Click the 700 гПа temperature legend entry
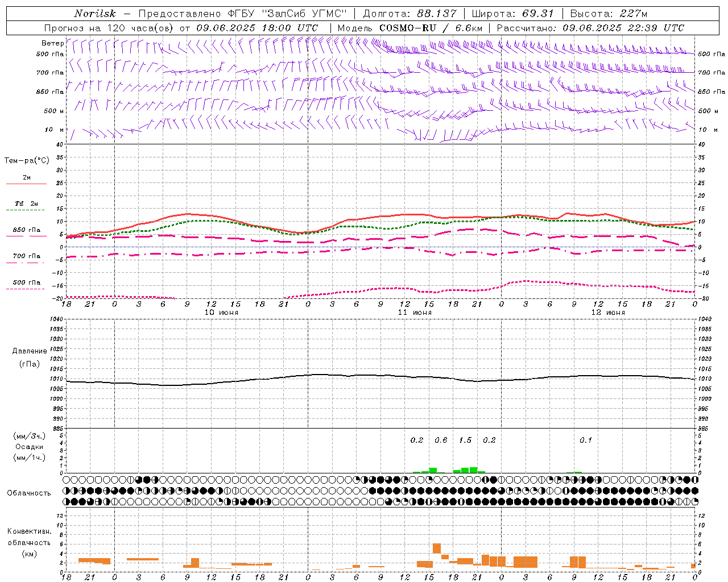This screenshot has height=582, width=728. (x=27, y=256)
